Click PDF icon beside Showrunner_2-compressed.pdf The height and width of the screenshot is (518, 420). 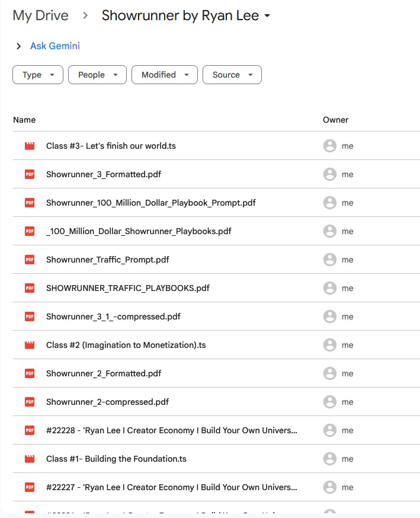pos(30,402)
